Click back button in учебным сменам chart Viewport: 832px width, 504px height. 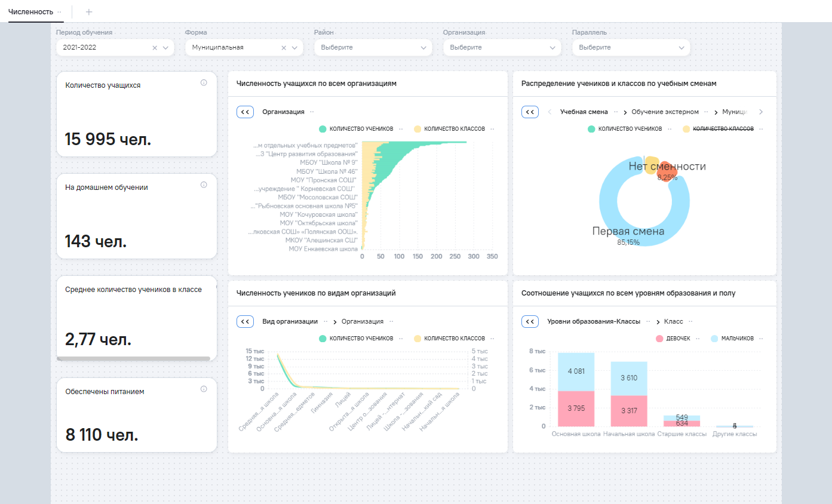pos(530,112)
